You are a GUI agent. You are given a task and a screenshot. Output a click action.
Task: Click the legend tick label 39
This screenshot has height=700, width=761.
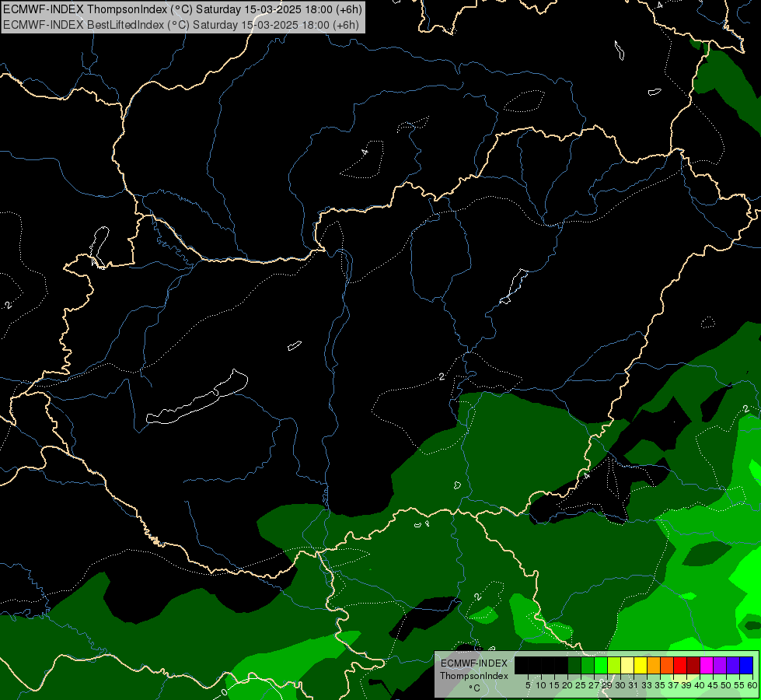point(686,685)
